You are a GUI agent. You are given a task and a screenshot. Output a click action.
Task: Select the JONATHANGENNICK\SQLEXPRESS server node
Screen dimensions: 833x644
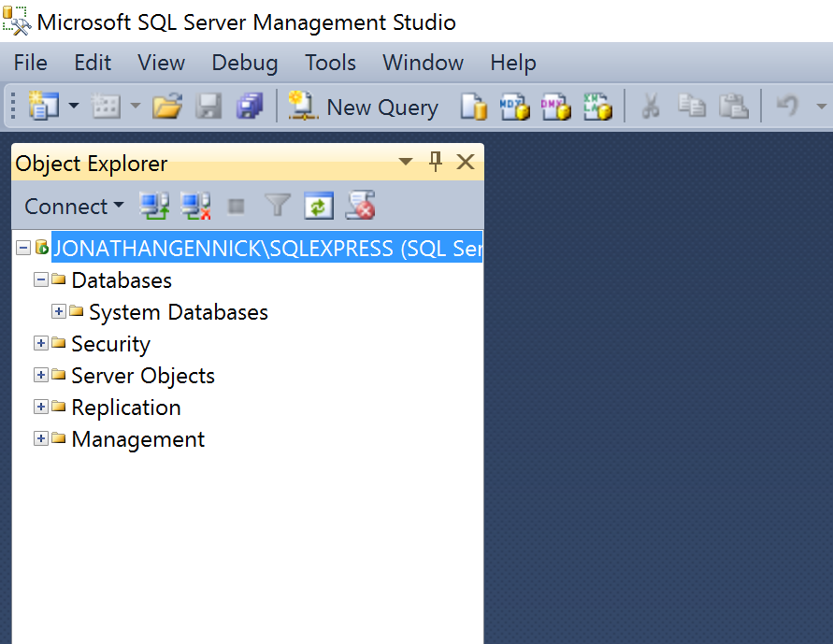click(x=266, y=248)
